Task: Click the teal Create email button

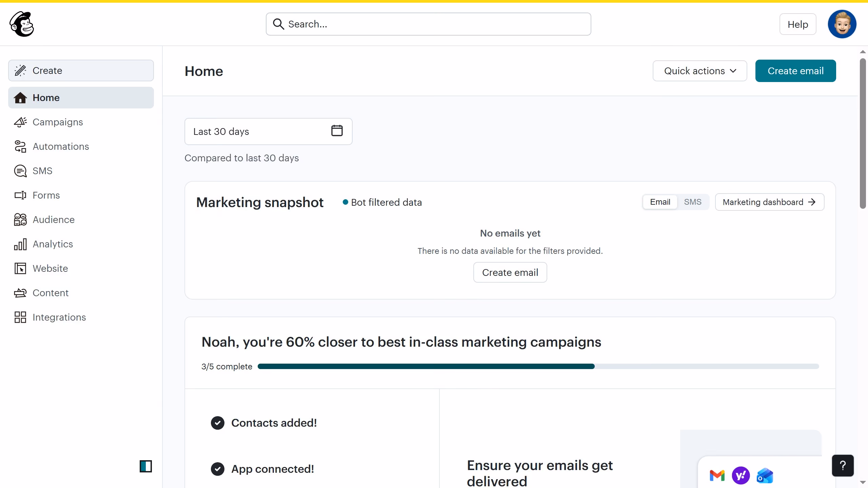Action: pyautogui.click(x=795, y=71)
